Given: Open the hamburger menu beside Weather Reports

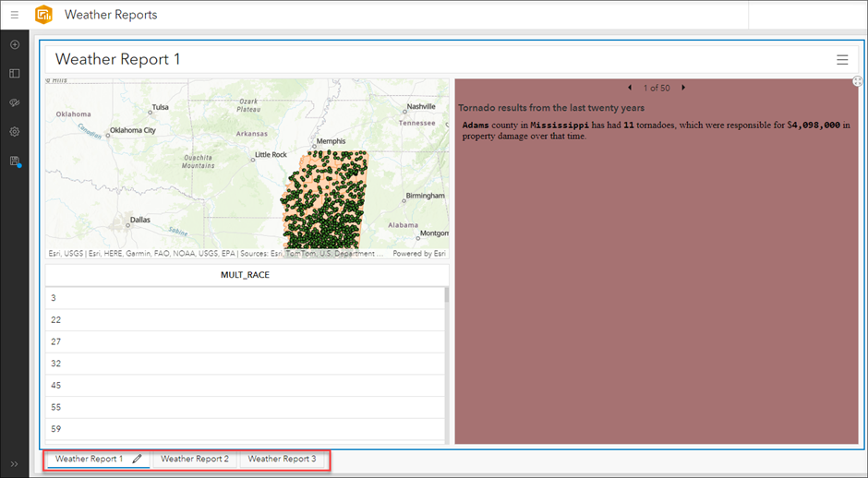Looking at the screenshot, I should tap(15, 15).
